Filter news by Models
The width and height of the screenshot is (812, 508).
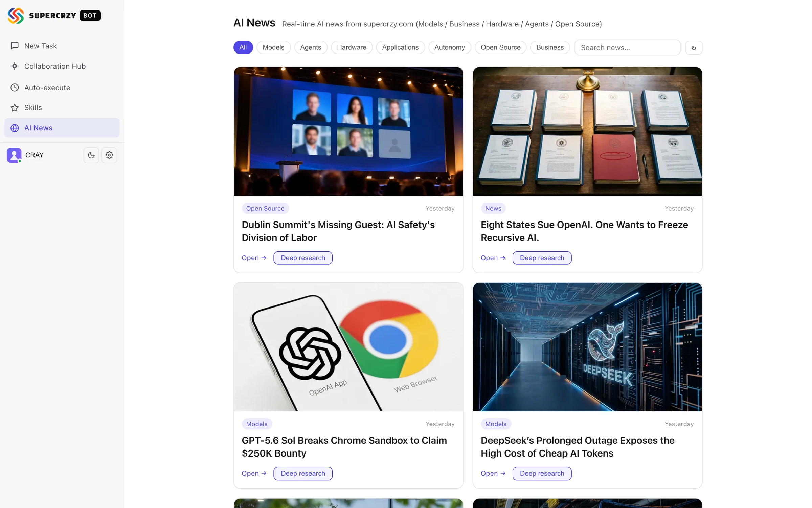pos(273,47)
